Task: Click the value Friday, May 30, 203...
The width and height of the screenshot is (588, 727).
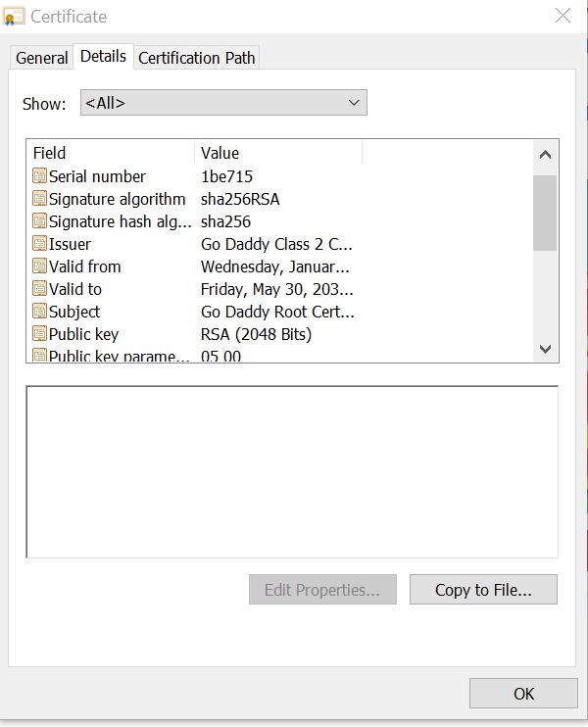Action: [x=276, y=289]
